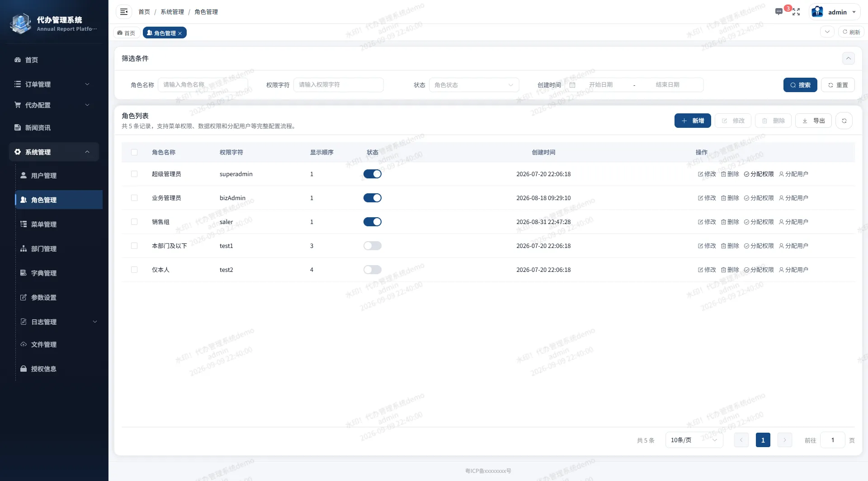Expand the 代办配置 sidebar menu
Screen dimensions: 868x481
click(x=54, y=105)
